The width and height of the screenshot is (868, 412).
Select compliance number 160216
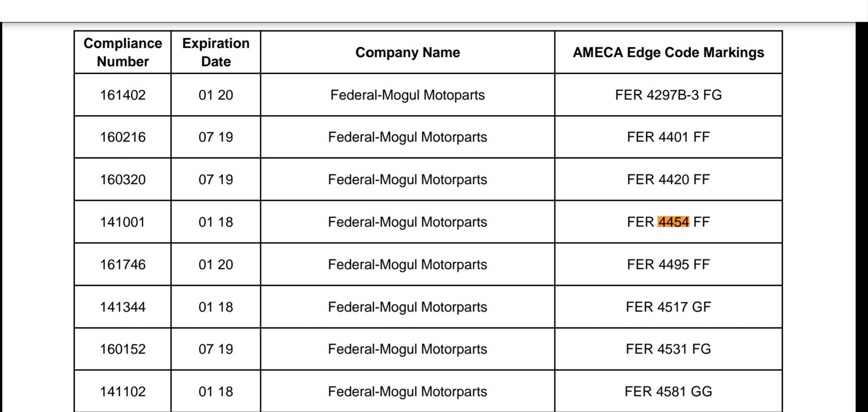click(123, 137)
